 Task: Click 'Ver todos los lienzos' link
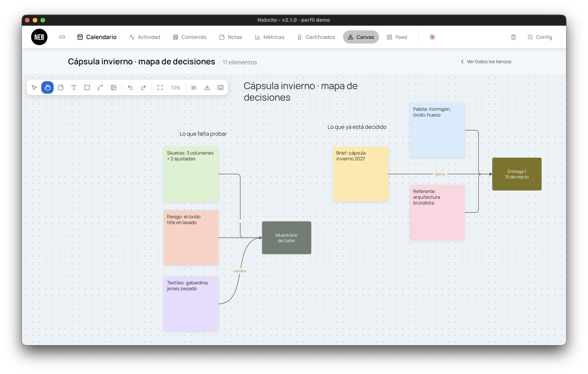pyautogui.click(x=486, y=61)
